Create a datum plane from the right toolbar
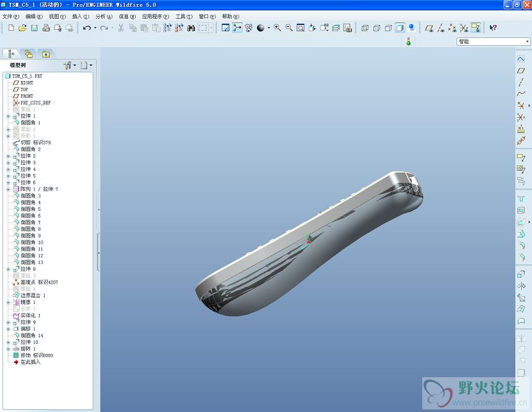This screenshot has width=532, height=412. tap(521, 71)
